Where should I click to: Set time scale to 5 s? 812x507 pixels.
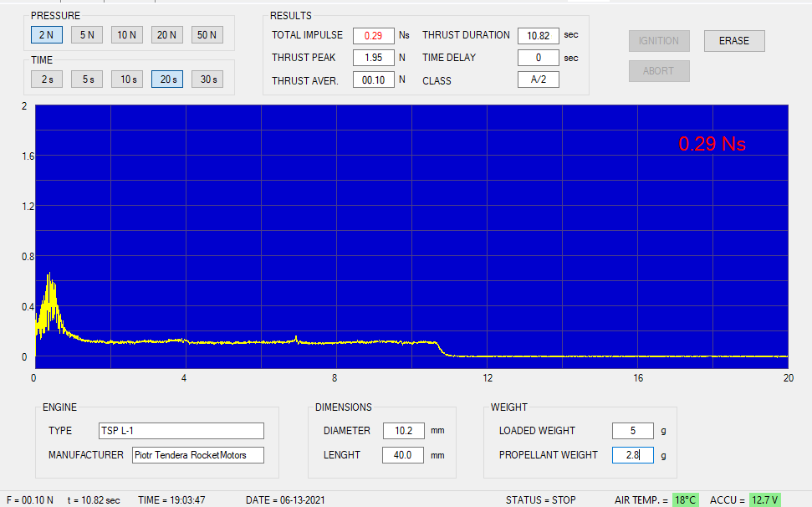[x=87, y=79]
